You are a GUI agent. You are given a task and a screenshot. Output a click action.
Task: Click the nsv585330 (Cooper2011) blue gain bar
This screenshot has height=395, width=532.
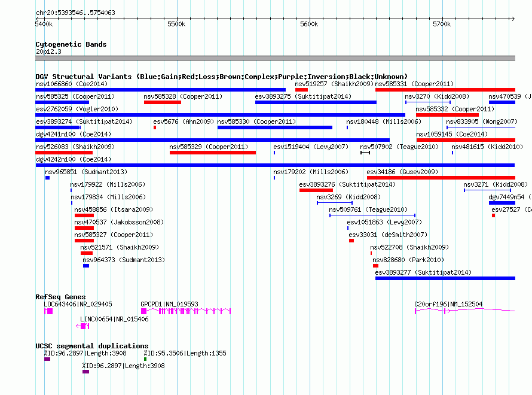pos(275,127)
